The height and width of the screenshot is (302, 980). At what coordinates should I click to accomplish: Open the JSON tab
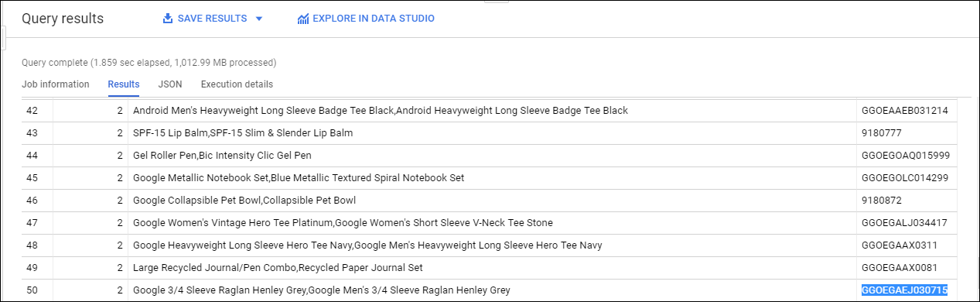click(x=170, y=84)
